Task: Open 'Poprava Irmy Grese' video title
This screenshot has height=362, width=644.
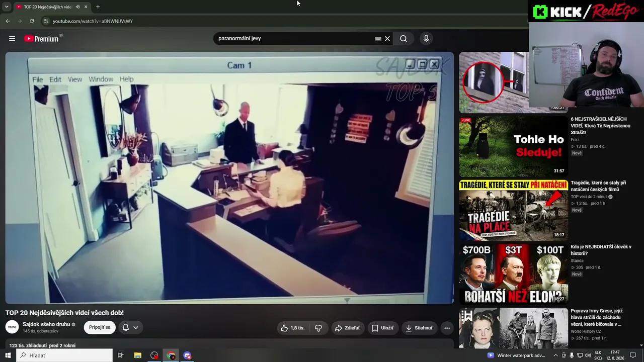Action: point(597,317)
